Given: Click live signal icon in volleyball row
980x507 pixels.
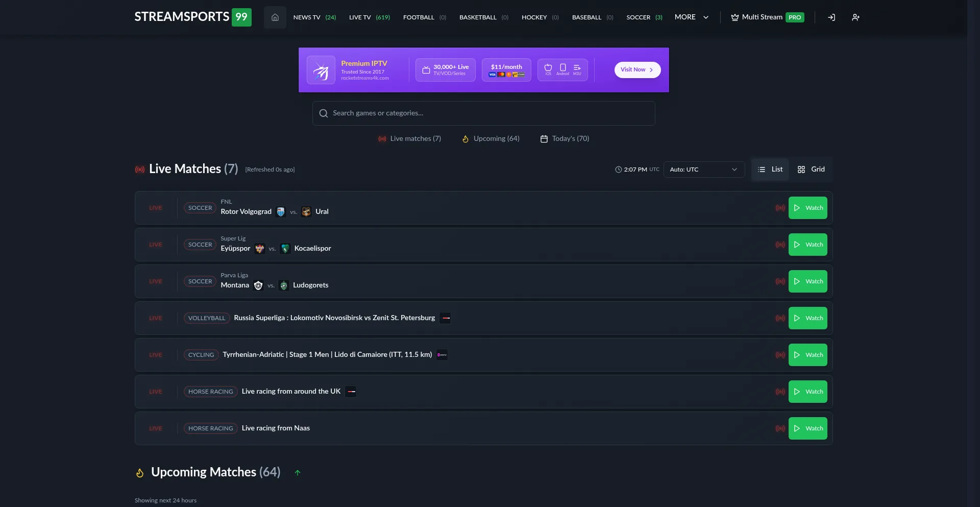Looking at the screenshot, I should [780, 318].
